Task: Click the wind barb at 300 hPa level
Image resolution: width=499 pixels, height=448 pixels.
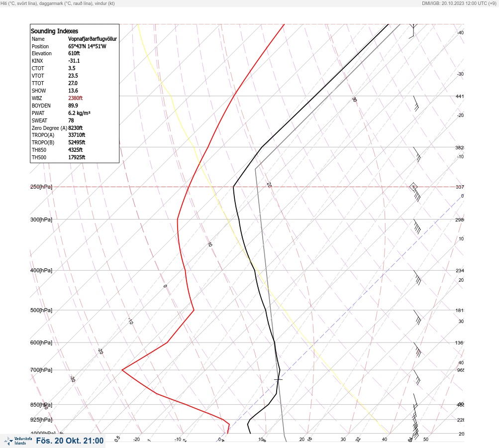Action: point(417,226)
